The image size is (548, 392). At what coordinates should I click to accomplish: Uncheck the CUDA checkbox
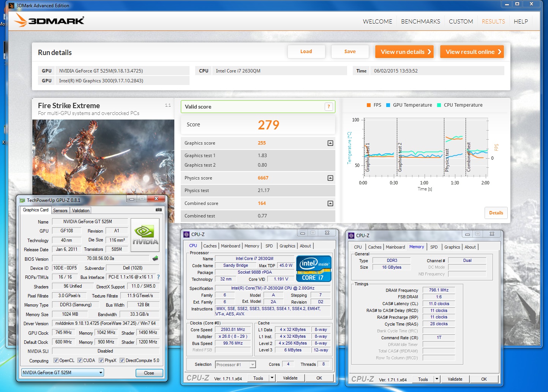(80, 361)
